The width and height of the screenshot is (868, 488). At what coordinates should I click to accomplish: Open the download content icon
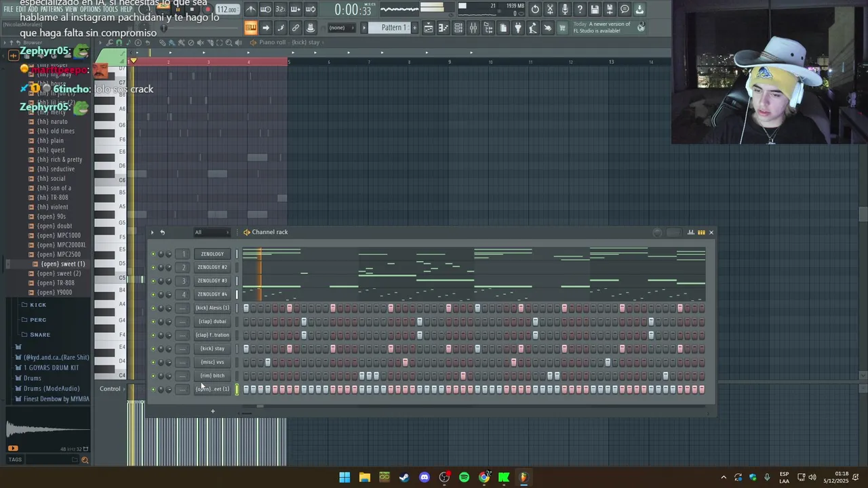pos(639,9)
